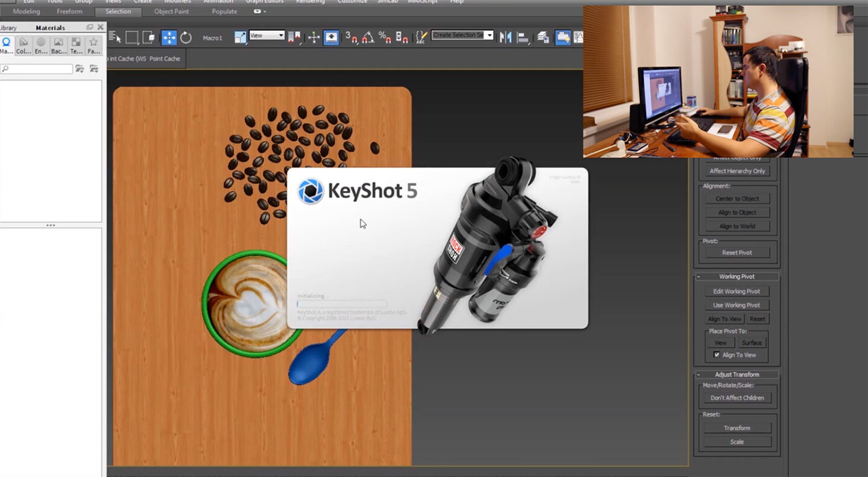This screenshot has width=868, height=477.
Task: Click Edit Working Pivot button
Action: point(737,291)
